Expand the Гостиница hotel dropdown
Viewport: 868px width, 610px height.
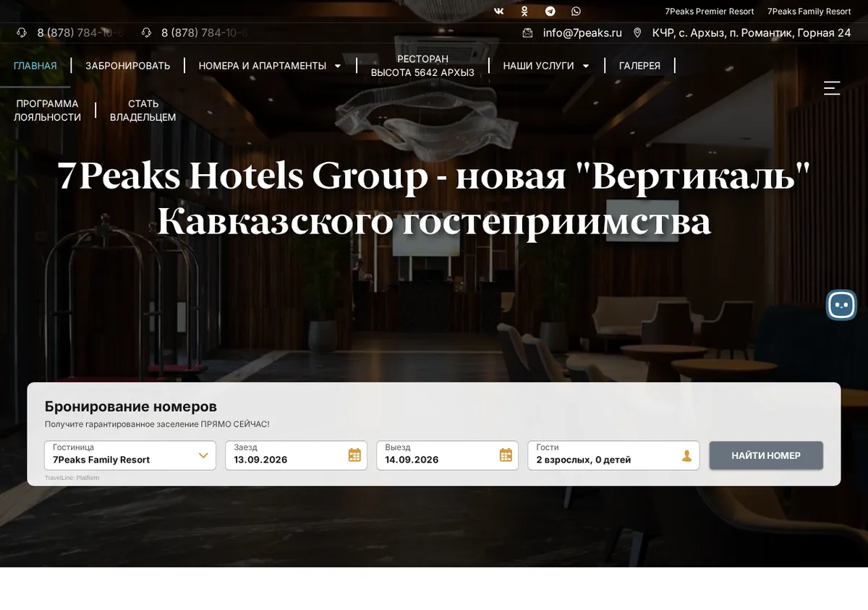[130, 455]
